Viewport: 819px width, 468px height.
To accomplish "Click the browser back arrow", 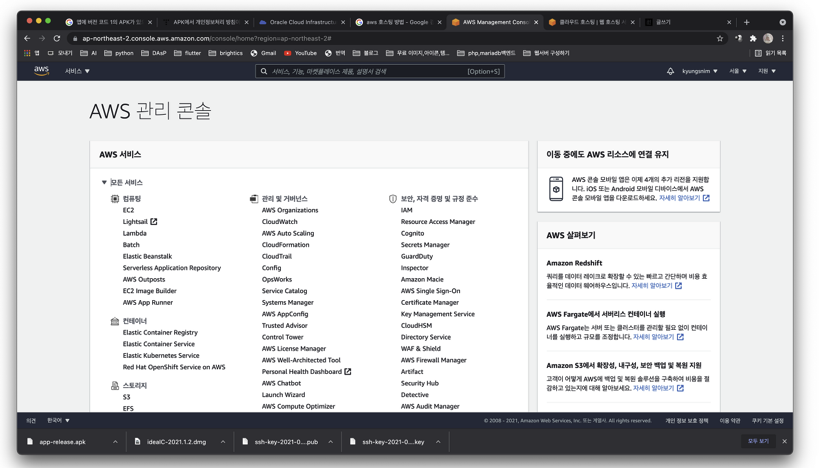I will 27,38.
